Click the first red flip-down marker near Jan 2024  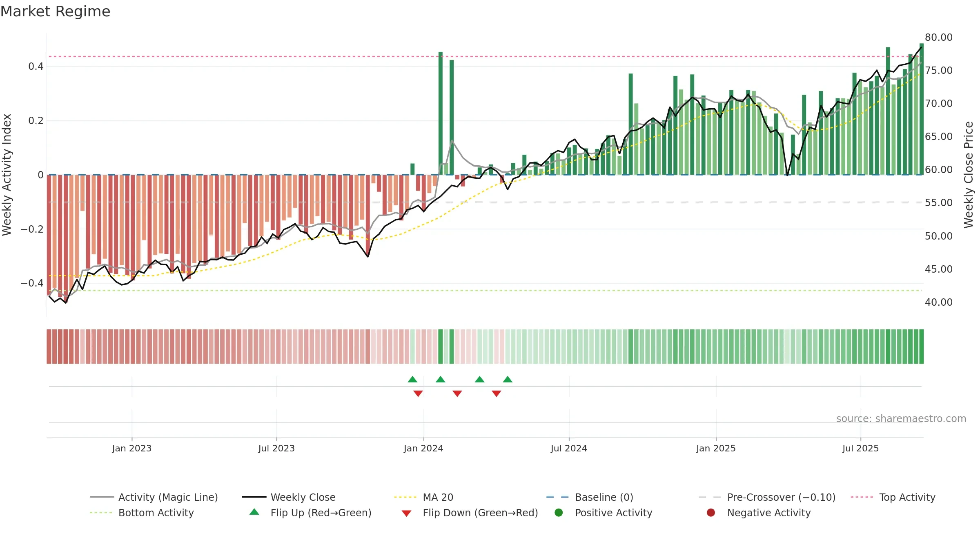click(418, 393)
